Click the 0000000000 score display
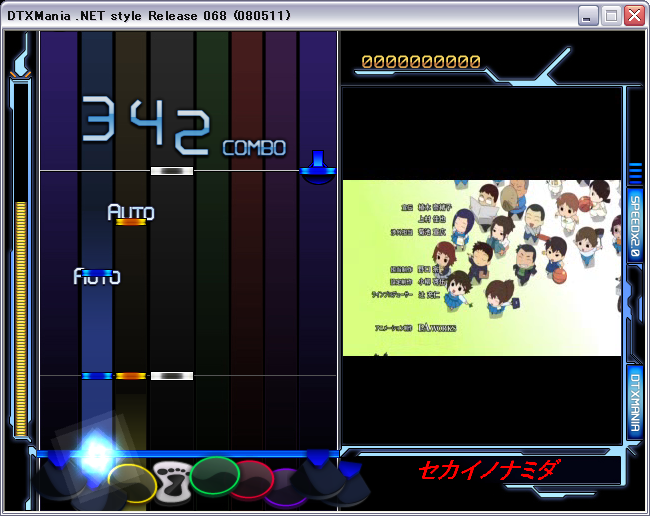The width and height of the screenshot is (650, 516). [x=421, y=61]
